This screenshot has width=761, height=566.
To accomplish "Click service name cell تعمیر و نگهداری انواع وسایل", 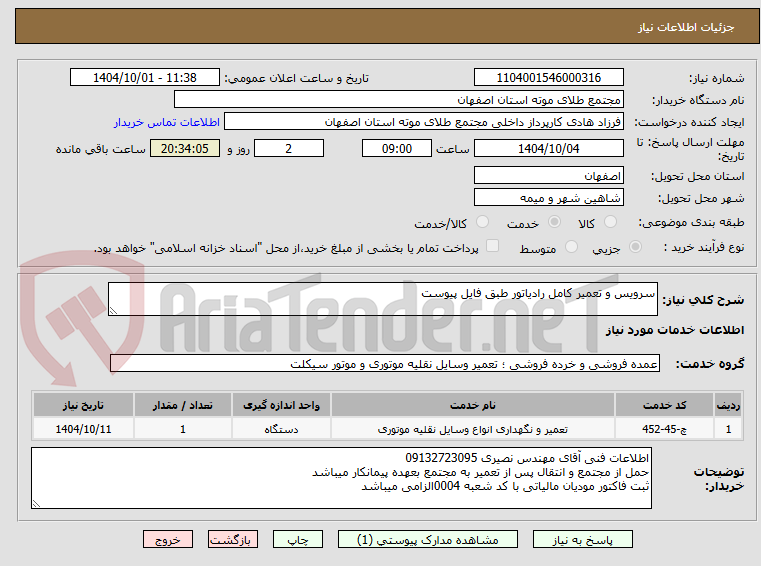I will point(473,429).
